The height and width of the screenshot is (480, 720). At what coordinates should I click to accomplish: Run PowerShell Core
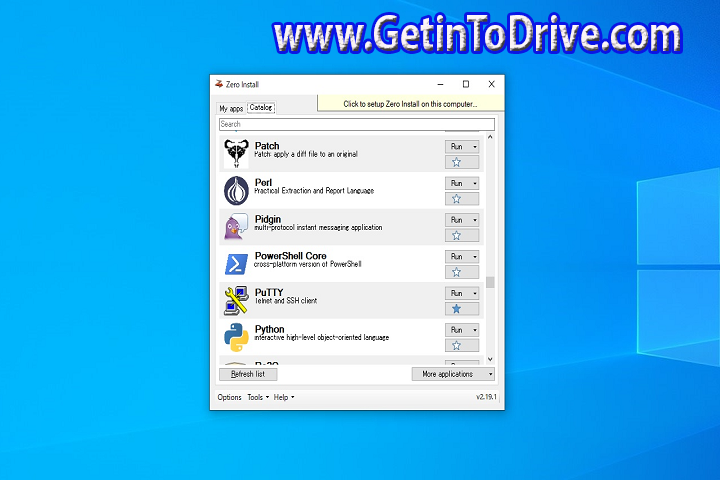[x=457, y=257]
